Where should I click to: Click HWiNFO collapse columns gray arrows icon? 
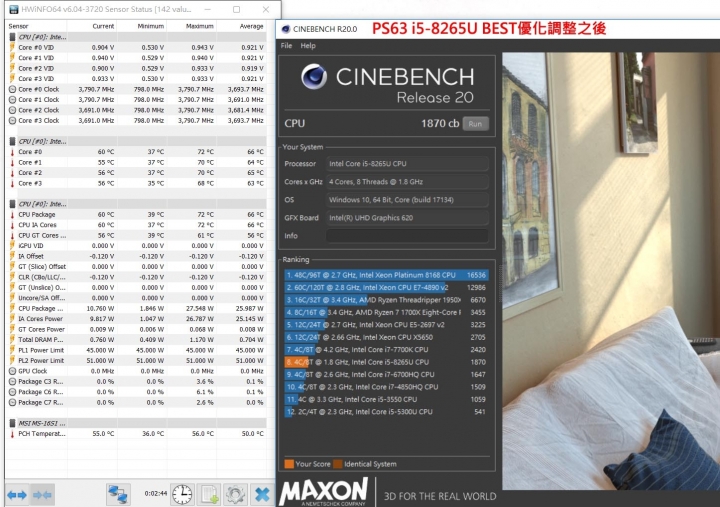coord(42,495)
